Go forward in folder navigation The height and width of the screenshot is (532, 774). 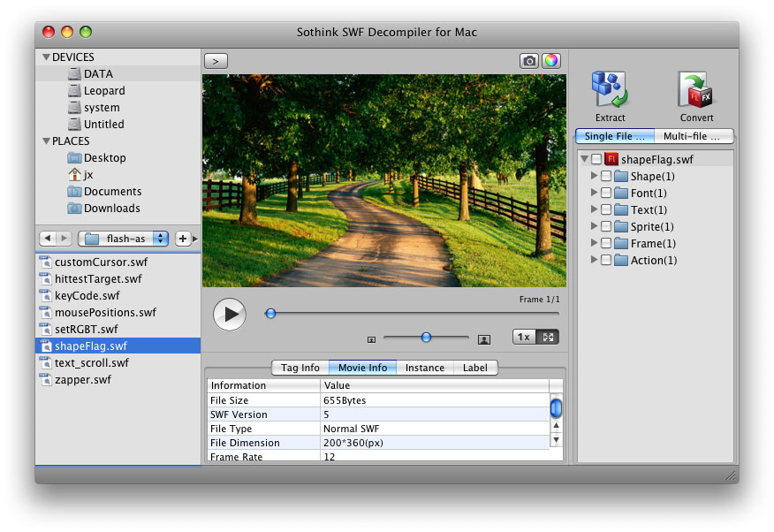click(64, 239)
